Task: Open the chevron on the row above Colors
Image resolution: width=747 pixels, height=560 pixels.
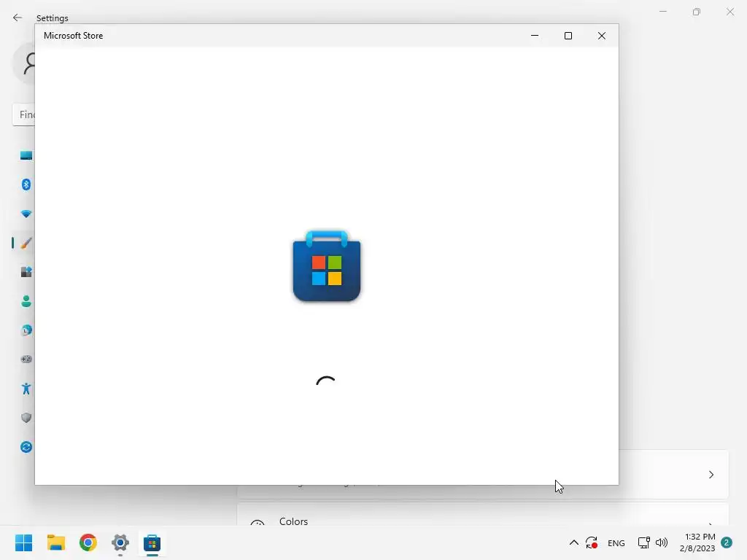Action: (x=711, y=474)
